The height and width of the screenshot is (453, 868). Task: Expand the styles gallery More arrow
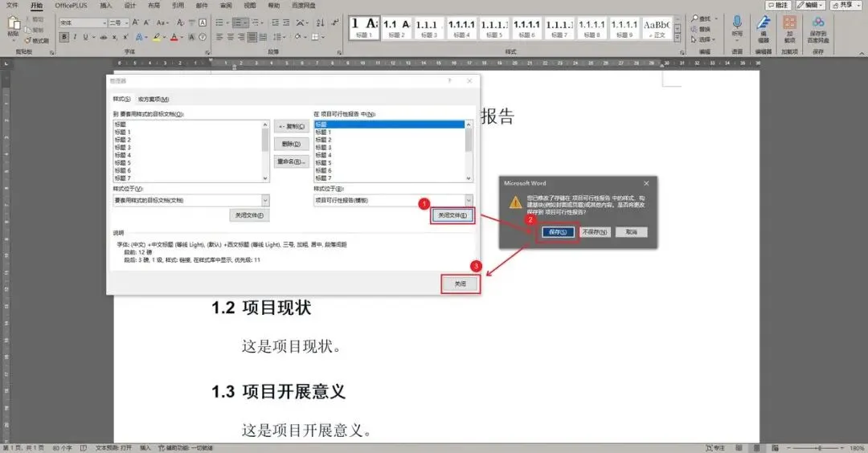point(677,38)
